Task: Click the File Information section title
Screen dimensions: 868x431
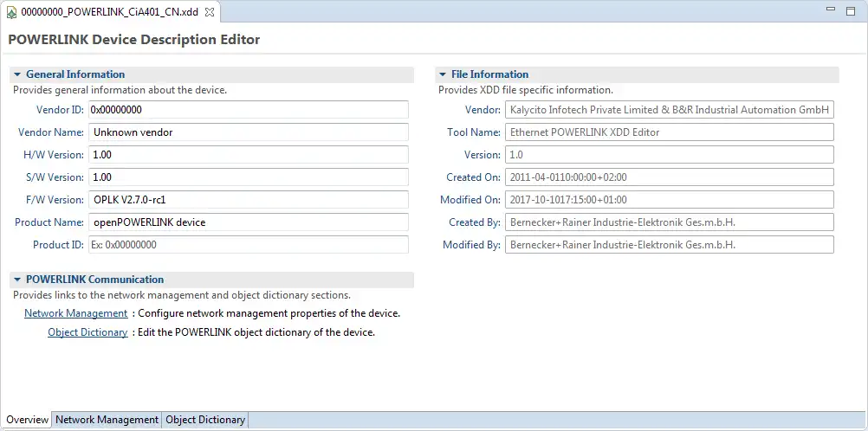Action: coord(490,74)
